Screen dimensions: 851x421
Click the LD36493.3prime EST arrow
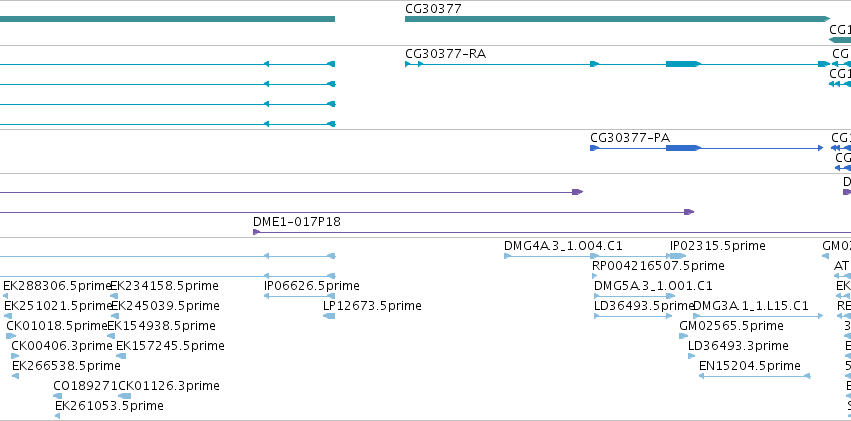point(691,356)
